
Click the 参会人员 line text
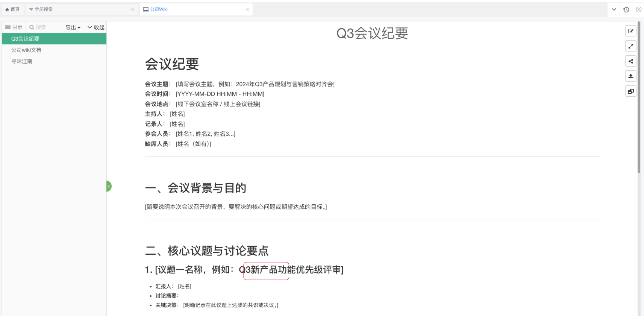190,134
